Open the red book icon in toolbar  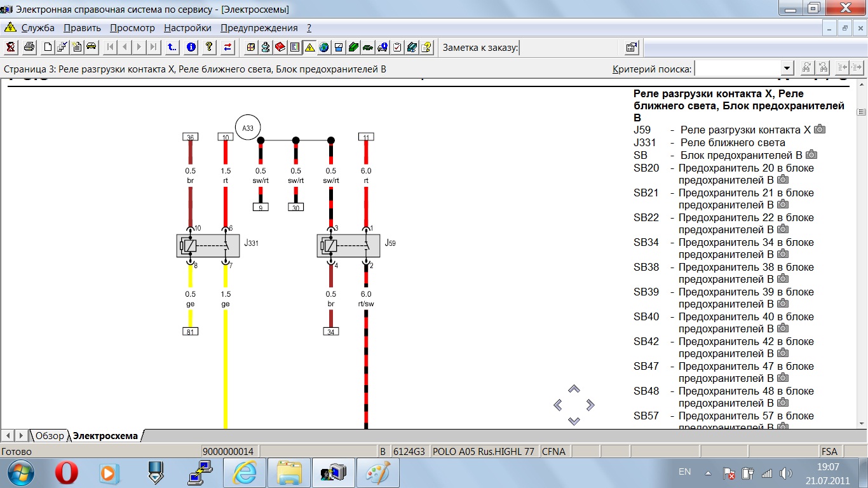point(280,47)
